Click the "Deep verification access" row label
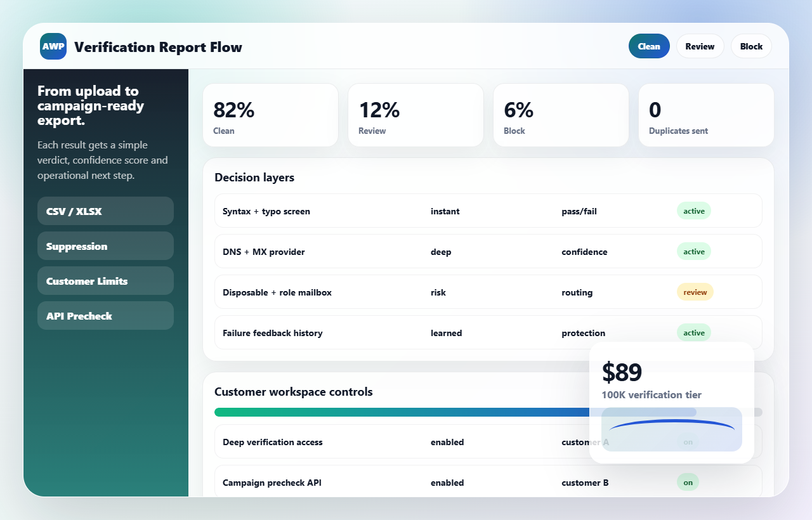812x520 pixels. [273, 442]
